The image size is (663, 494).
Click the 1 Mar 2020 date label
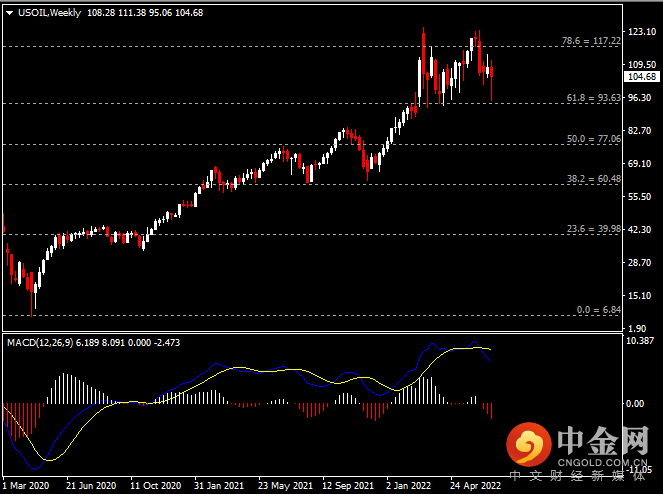[25, 485]
